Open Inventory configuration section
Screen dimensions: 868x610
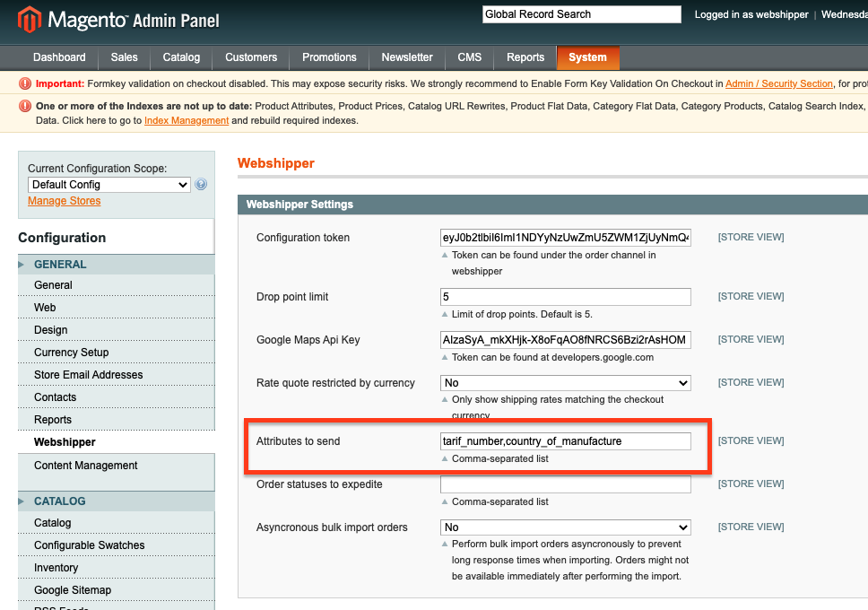117,567
